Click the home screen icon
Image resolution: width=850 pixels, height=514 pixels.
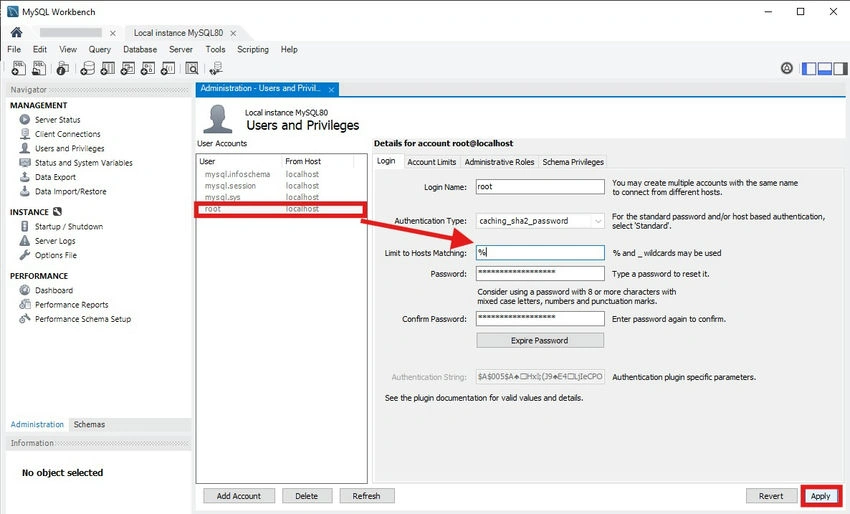16,33
